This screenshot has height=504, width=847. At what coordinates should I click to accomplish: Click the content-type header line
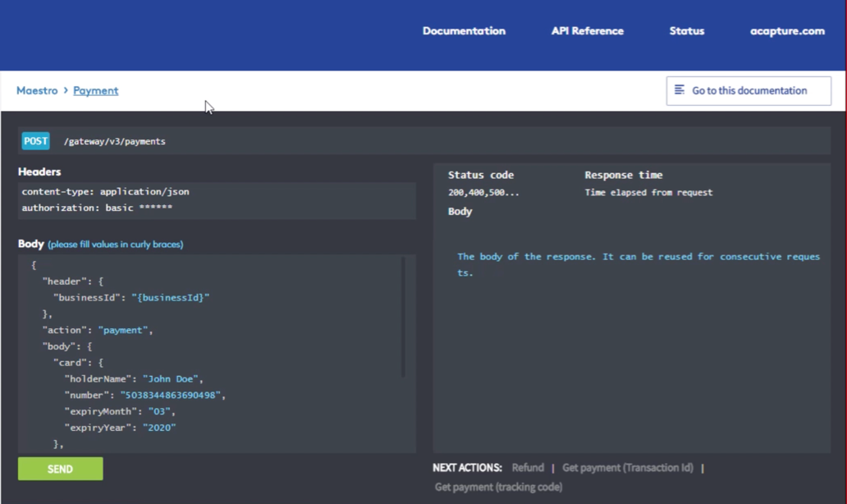tap(105, 191)
